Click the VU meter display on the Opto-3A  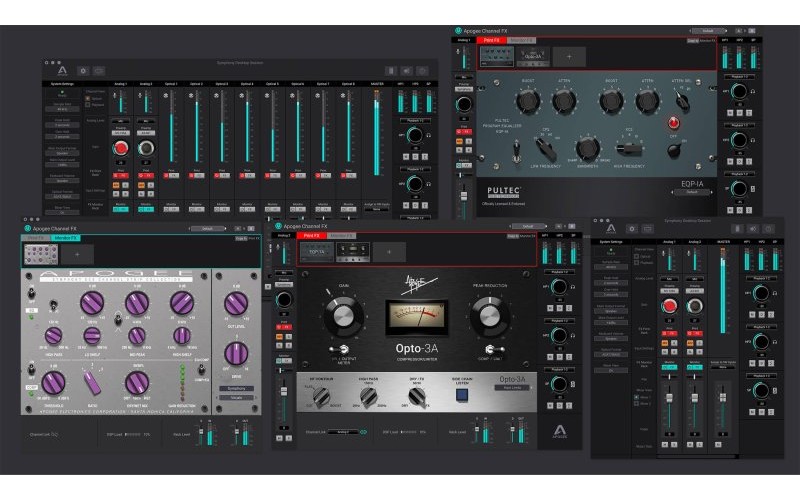(x=416, y=317)
